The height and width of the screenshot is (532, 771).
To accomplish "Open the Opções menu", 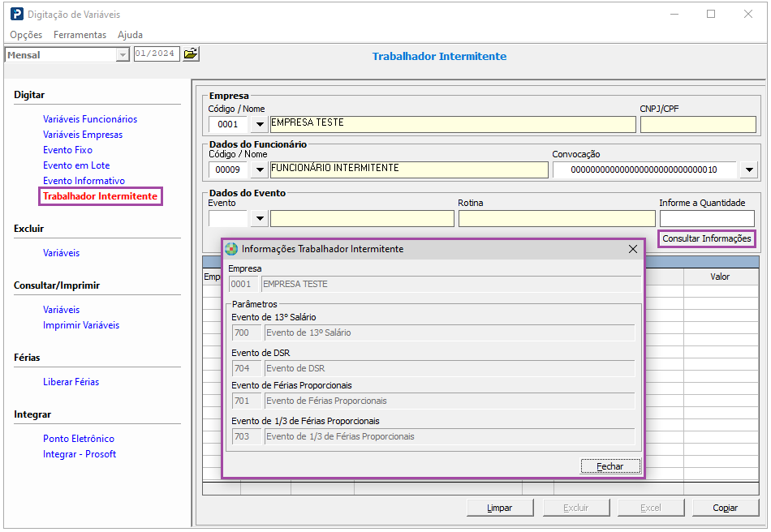I will (x=26, y=35).
